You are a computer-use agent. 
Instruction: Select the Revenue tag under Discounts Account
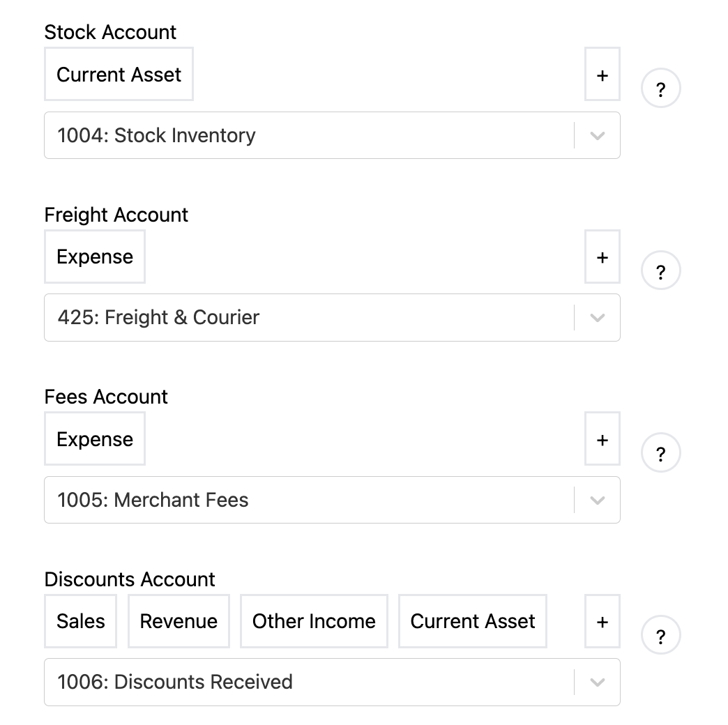[179, 621]
